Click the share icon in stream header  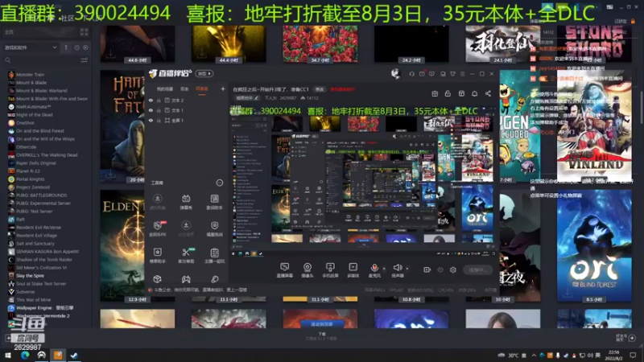[x=488, y=93]
